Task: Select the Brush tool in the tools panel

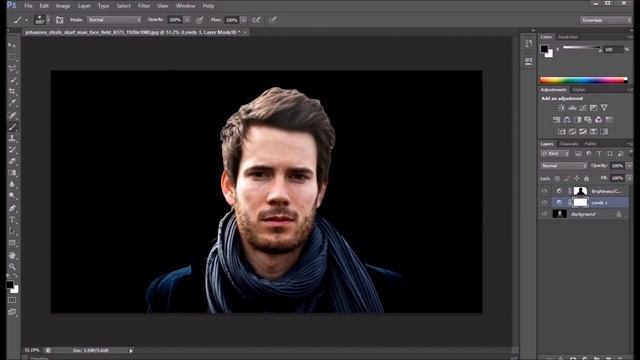Action: (x=12, y=127)
